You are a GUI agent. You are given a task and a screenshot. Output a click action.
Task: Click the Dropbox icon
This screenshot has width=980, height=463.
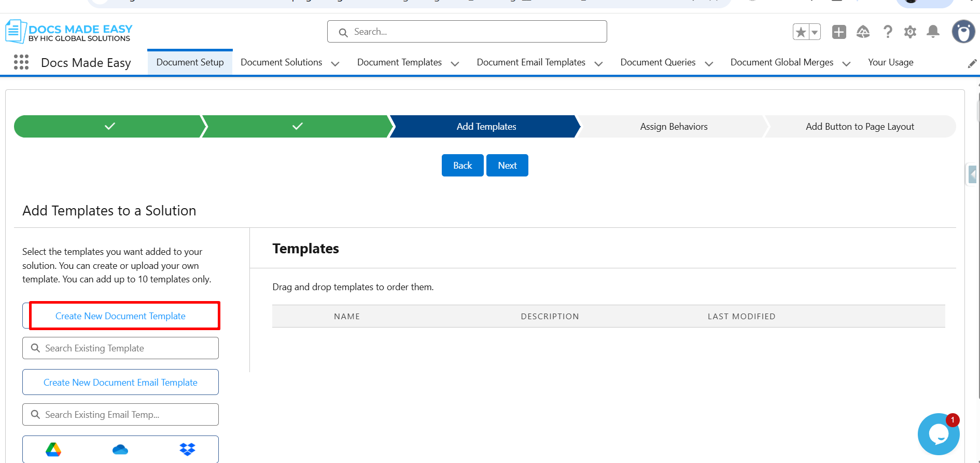point(187,450)
